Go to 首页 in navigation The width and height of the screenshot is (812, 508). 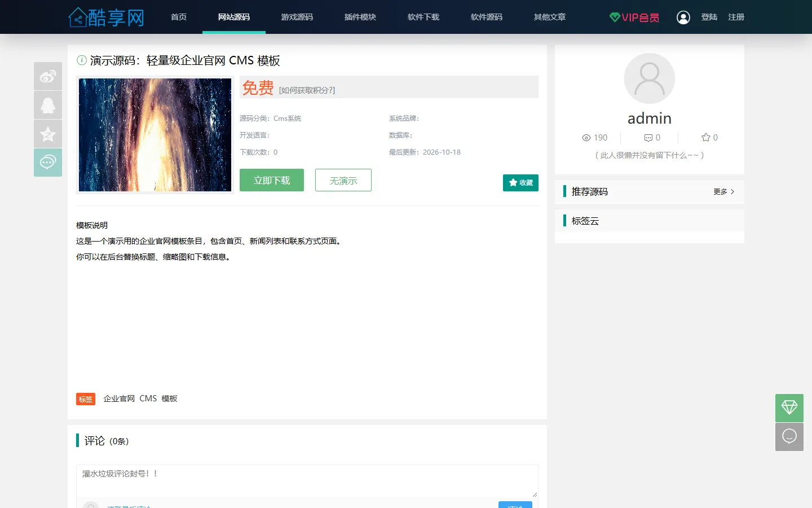coord(179,17)
